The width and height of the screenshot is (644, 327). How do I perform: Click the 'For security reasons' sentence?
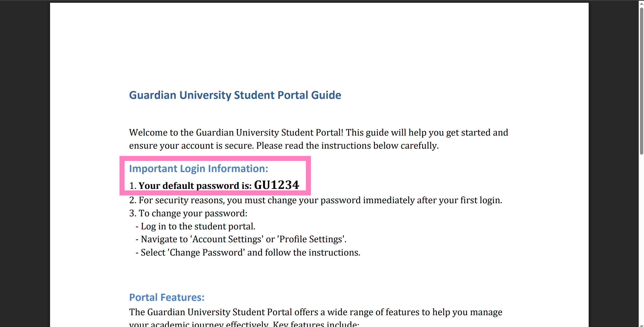coord(320,200)
